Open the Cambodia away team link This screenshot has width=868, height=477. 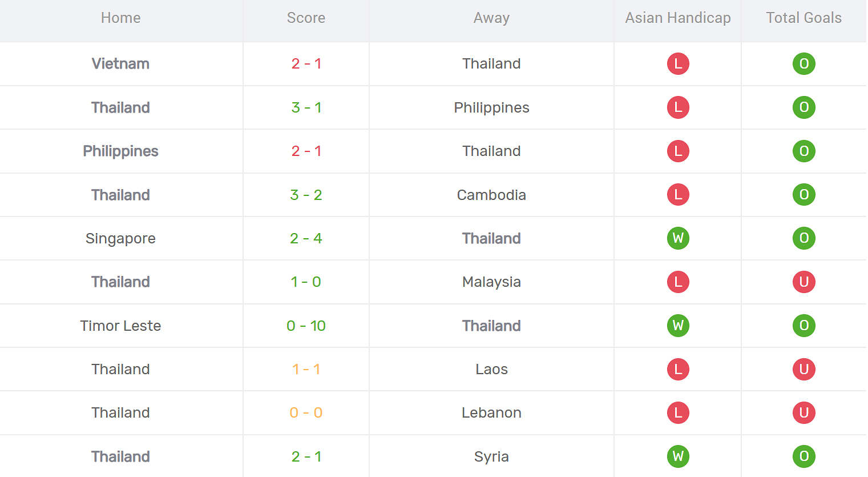tap(491, 195)
